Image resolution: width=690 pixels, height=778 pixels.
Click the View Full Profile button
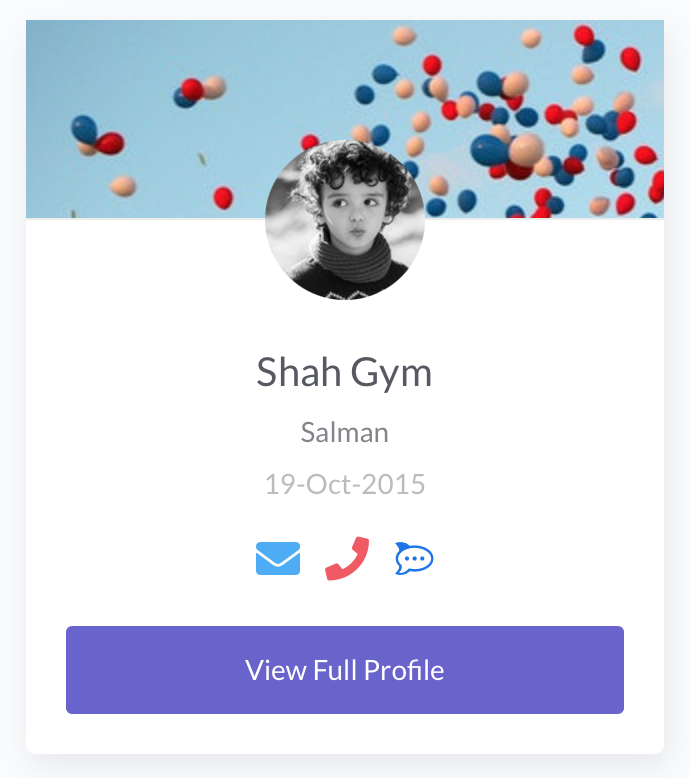pos(345,670)
